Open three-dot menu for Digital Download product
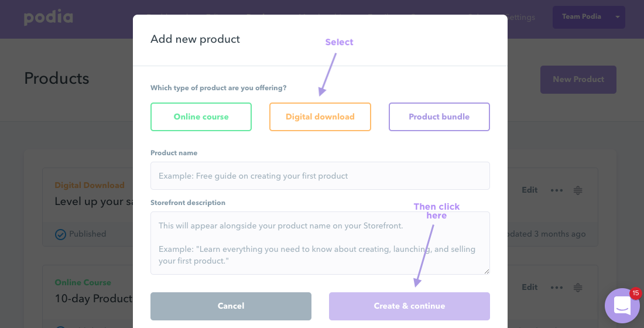This screenshot has width=644, height=328. (x=557, y=190)
